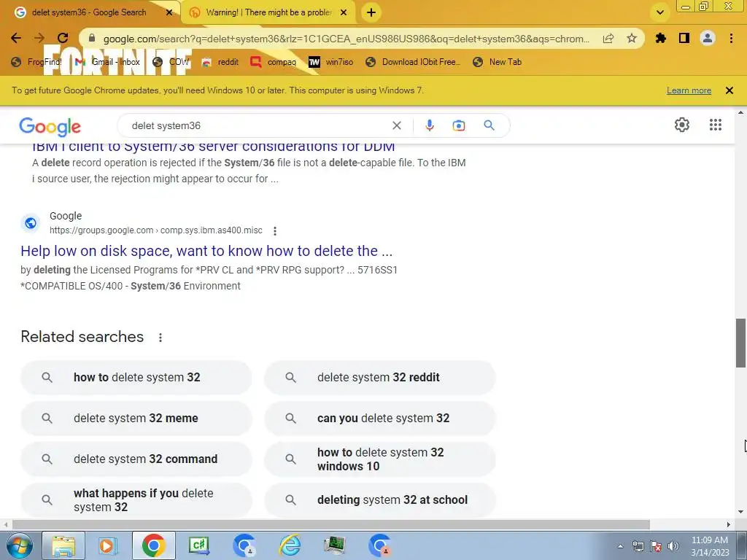The height and width of the screenshot is (560, 747).
Task: Search delete system 32 reddit
Action: point(380,377)
